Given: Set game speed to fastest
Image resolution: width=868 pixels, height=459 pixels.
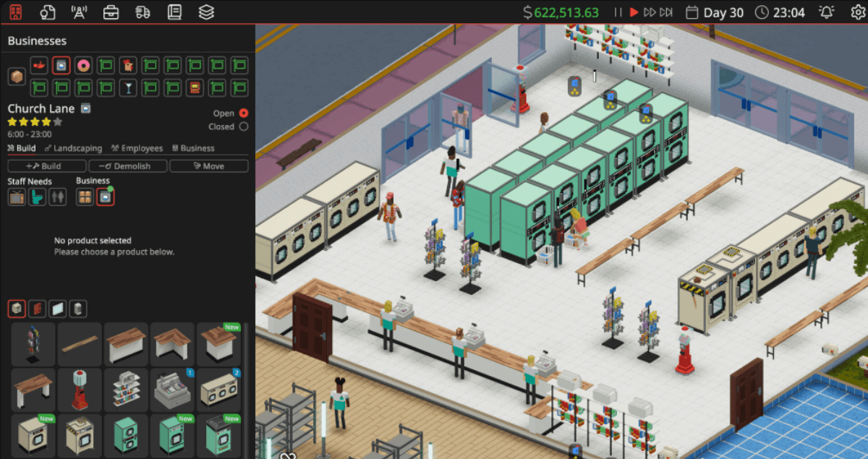Looking at the screenshot, I should point(666,12).
